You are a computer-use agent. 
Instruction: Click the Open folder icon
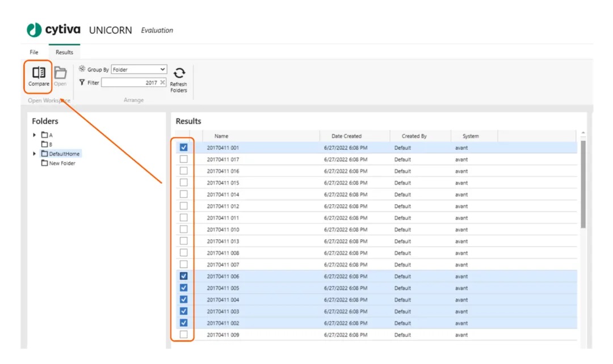(x=60, y=73)
